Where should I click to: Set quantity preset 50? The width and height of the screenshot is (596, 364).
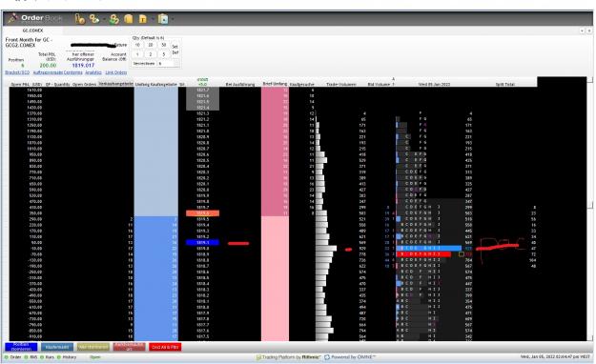pyautogui.click(x=164, y=45)
